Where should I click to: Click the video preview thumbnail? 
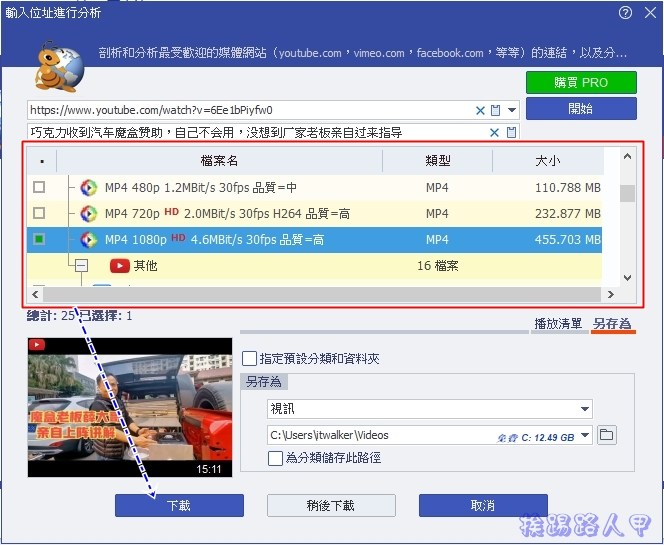(130, 407)
